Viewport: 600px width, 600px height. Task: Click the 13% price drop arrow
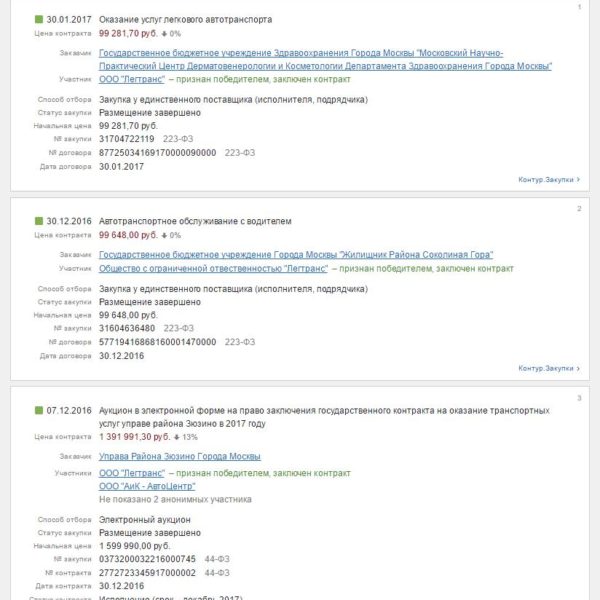point(176,437)
